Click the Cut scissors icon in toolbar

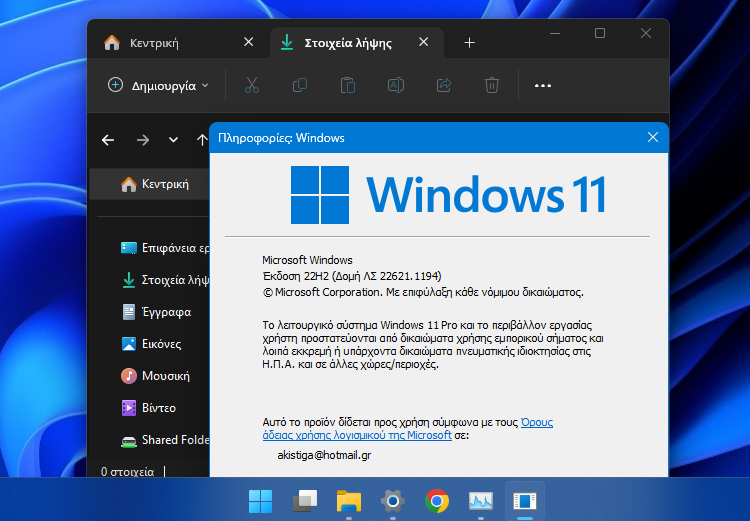[x=251, y=85]
